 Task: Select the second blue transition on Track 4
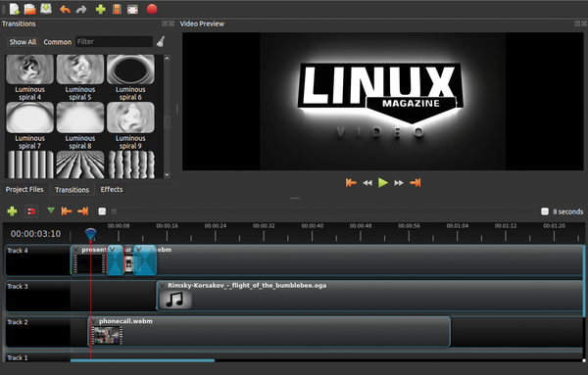(x=145, y=260)
